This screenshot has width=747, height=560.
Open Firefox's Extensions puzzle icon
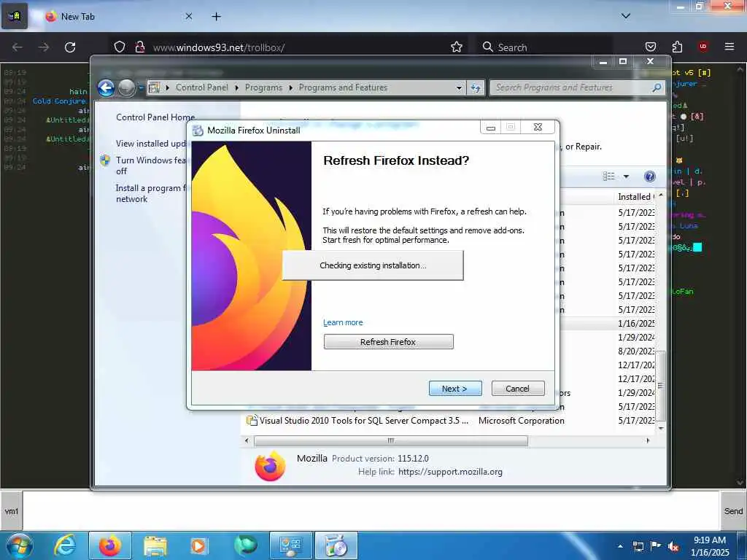click(x=677, y=47)
